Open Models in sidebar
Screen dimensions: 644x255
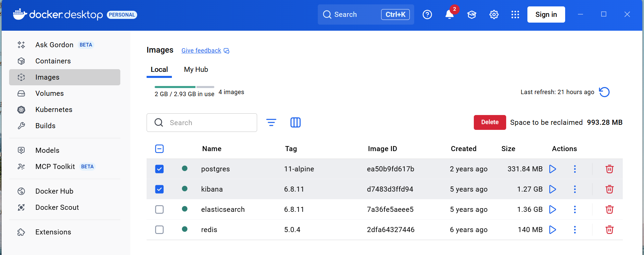pos(65,150)
